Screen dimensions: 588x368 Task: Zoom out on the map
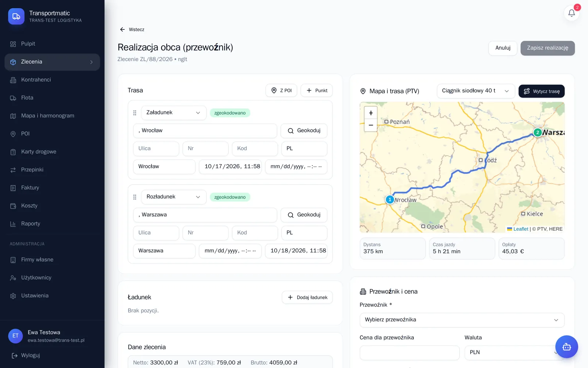pyautogui.click(x=370, y=125)
